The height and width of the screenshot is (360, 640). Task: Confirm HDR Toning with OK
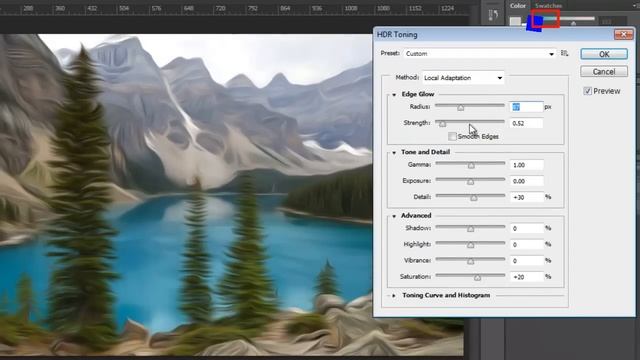[604, 54]
